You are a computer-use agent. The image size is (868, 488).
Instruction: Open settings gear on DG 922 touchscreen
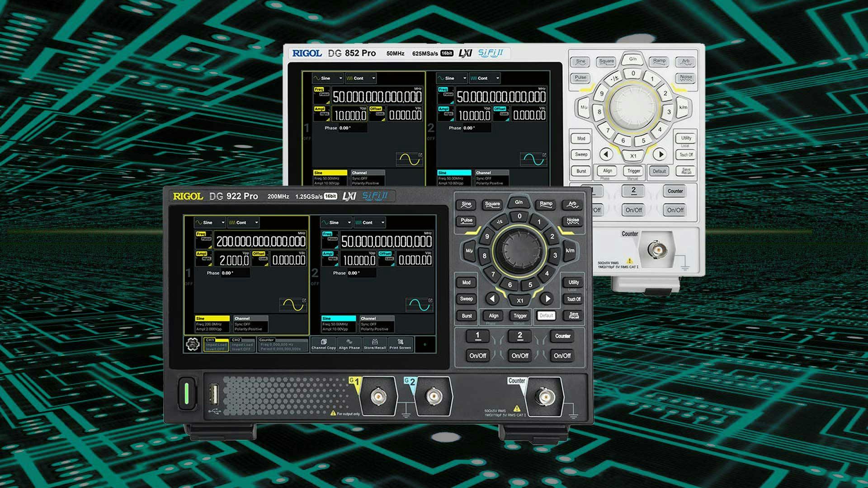point(193,344)
